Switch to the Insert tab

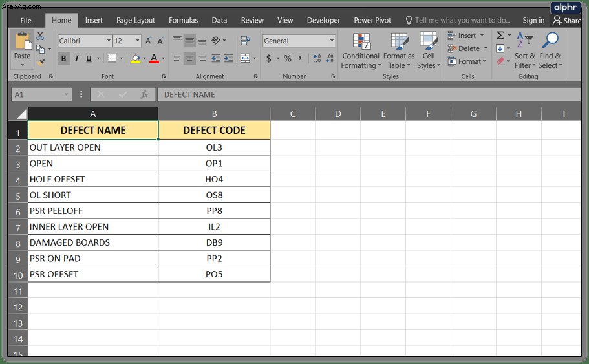[94, 20]
